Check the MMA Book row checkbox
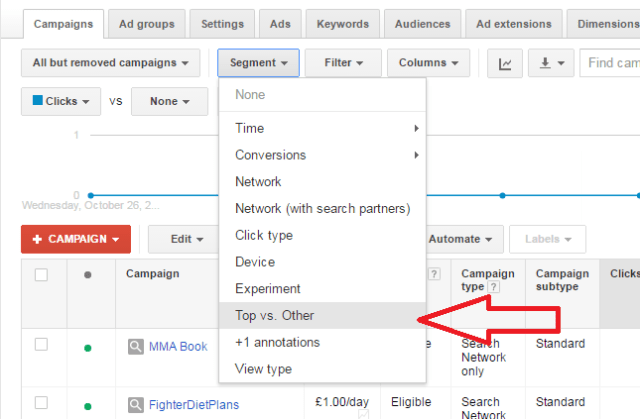This screenshot has width=640, height=419. click(x=42, y=345)
